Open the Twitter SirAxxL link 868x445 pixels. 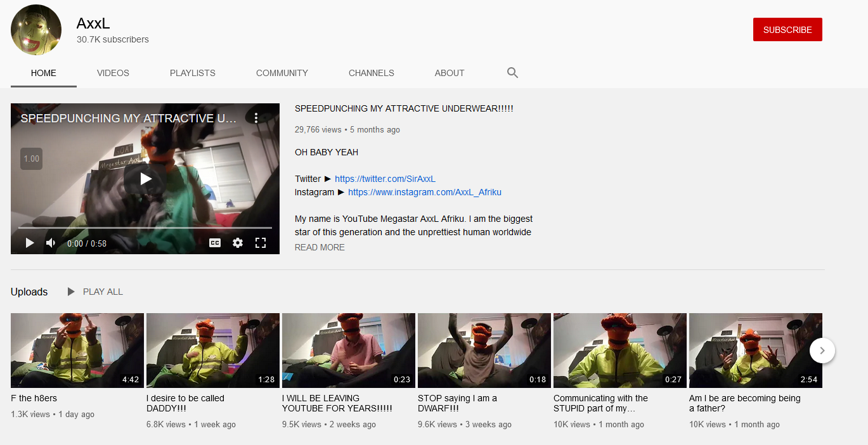[385, 179]
